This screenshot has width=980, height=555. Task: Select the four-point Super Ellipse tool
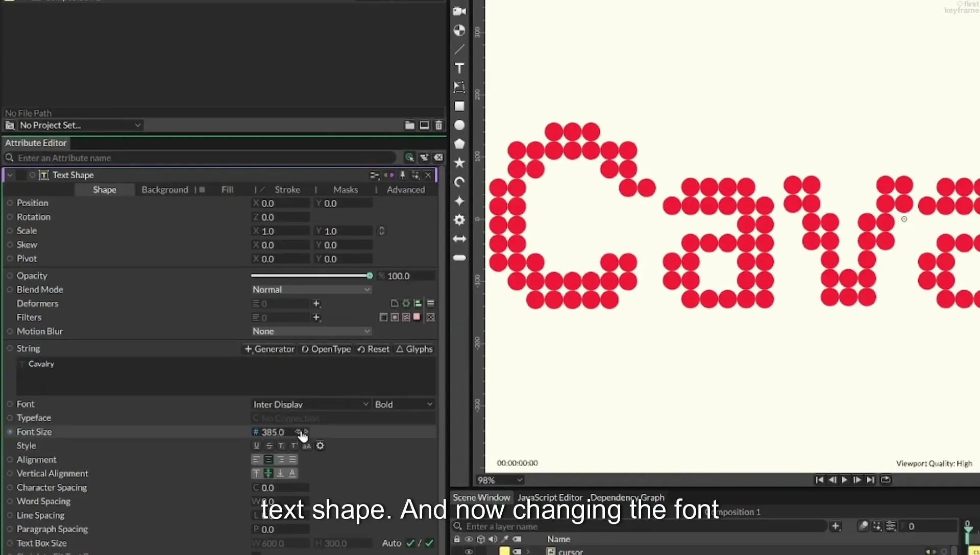pos(459,200)
